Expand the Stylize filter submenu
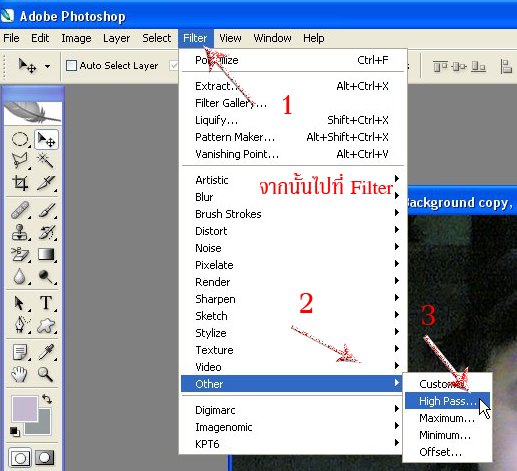Viewport: 517px width, 471px height. tap(292, 333)
